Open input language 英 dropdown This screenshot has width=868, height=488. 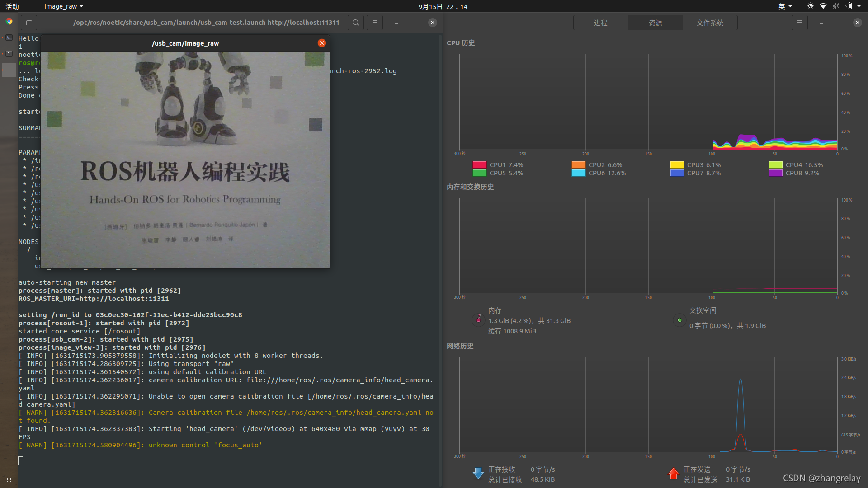(x=785, y=6)
